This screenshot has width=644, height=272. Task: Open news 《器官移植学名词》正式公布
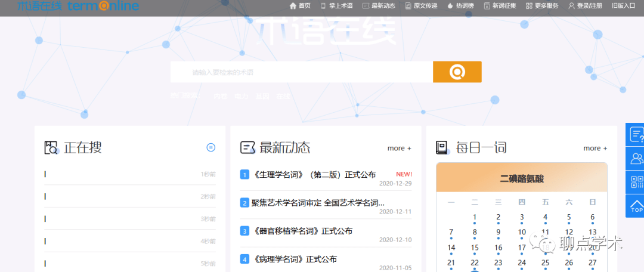(x=302, y=231)
